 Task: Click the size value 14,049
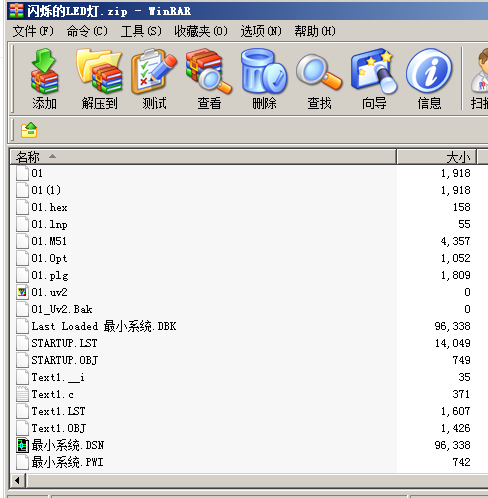point(453,343)
